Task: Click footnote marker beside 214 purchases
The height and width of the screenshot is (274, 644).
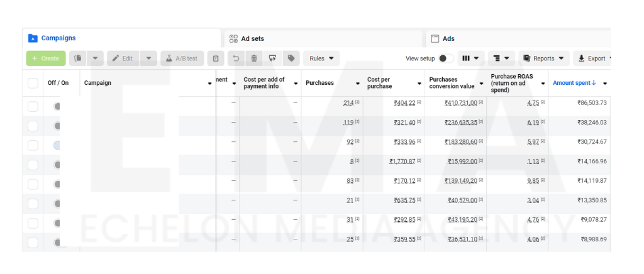Action: tap(357, 102)
